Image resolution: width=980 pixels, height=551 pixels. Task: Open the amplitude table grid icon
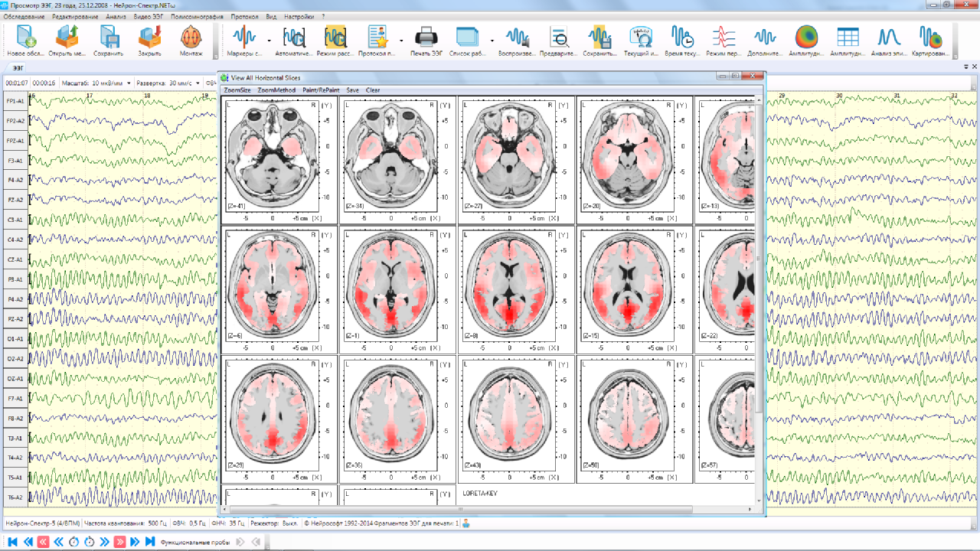click(847, 41)
